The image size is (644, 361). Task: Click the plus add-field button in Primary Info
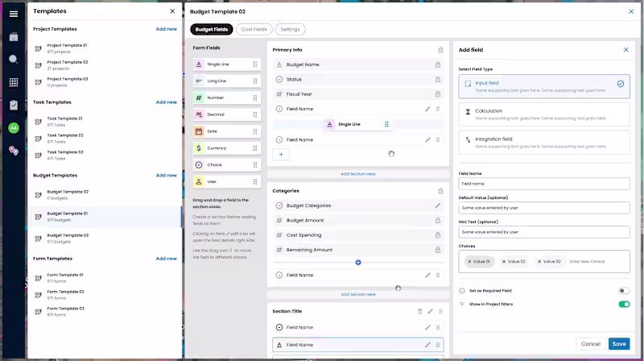(x=281, y=155)
